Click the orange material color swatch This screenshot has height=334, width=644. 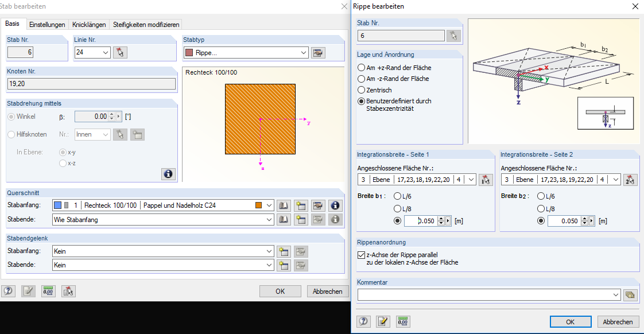(259, 205)
